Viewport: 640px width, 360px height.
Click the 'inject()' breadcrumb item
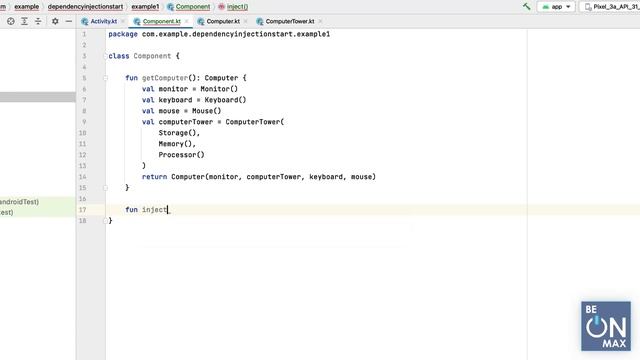pos(237,7)
